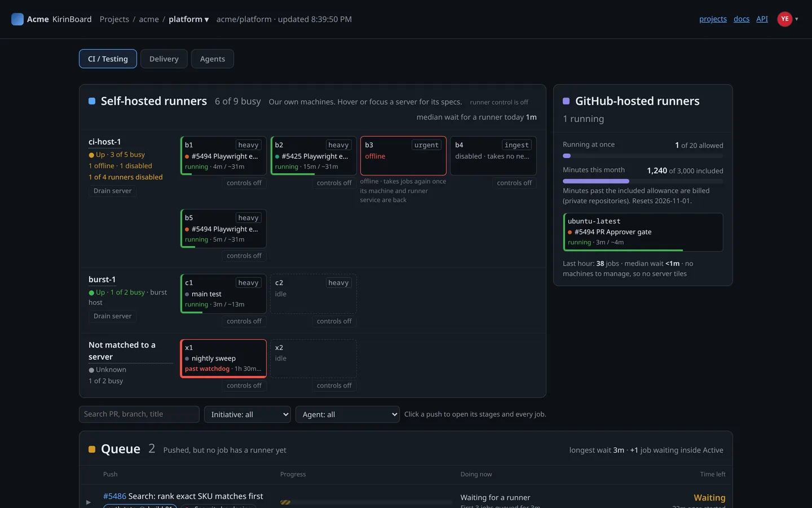Viewport: 812px width, 508px height.
Task: Click the Minutes this month usage bar
Action: 643,181
